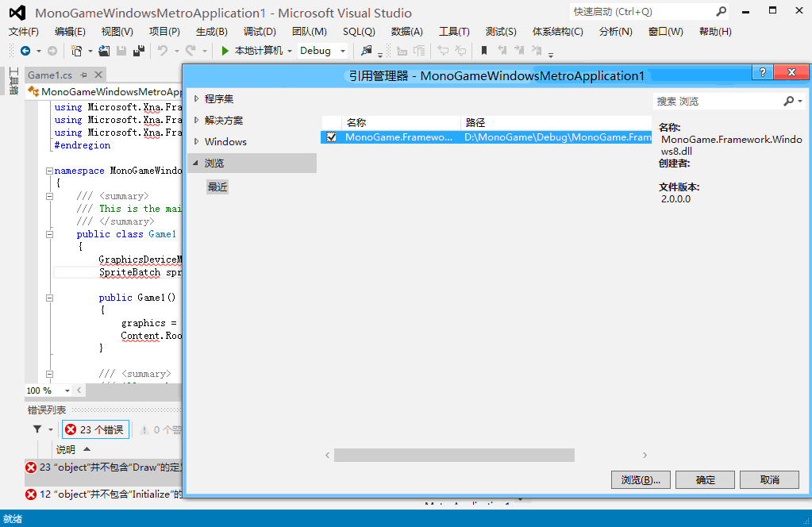This screenshot has height=527, width=812.
Task: Click the Redo arrow icon
Action: pyautogui.click(x=190, y=51)
